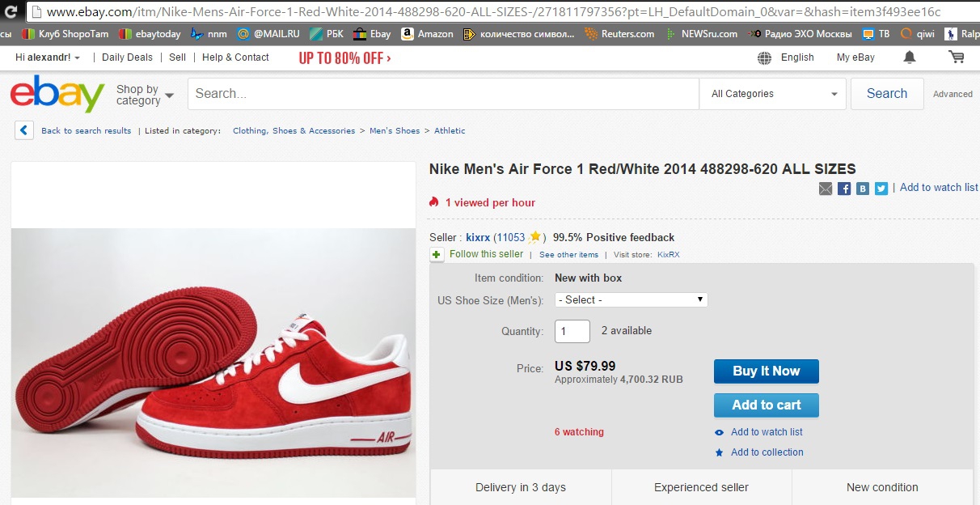Open Daily Deals from top menu
The width and height of the screenshot is (980, 505).
click(127, 57)
